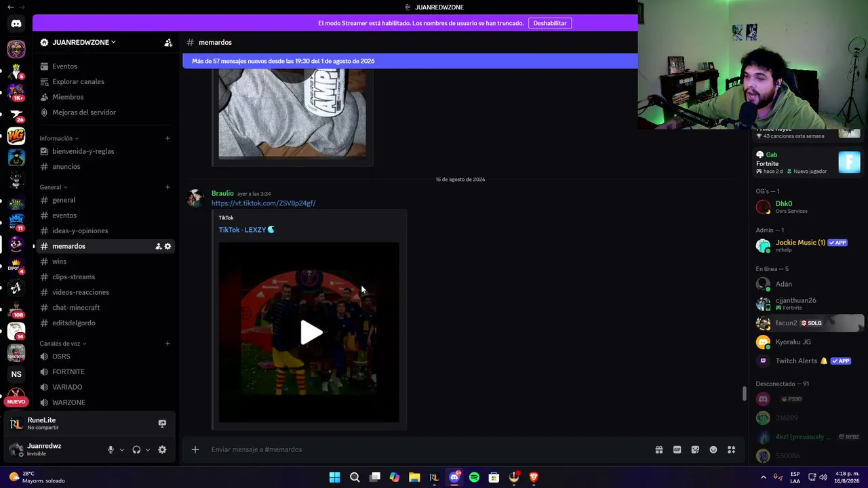Collapse the General category
This screenshot has height=488, width=868.
[54, 187]
